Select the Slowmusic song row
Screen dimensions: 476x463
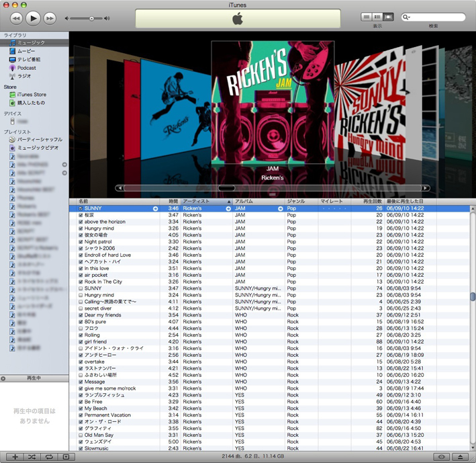(269, 448)
